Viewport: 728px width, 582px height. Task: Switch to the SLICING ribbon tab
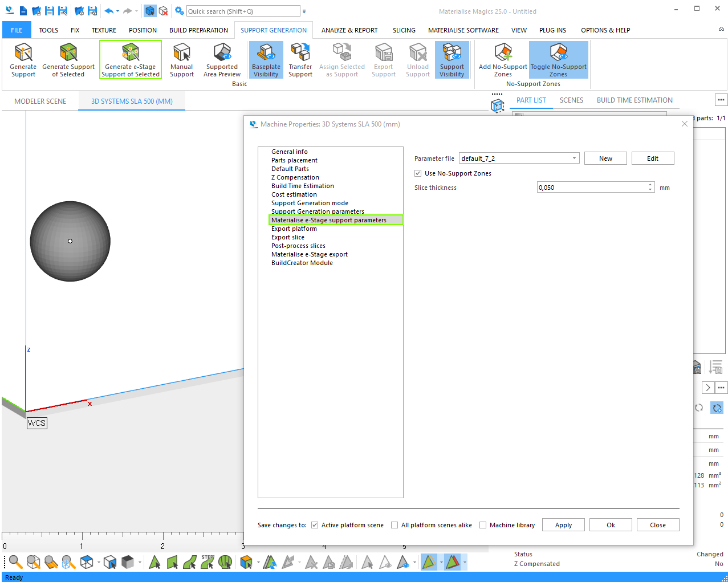point(404,30)
